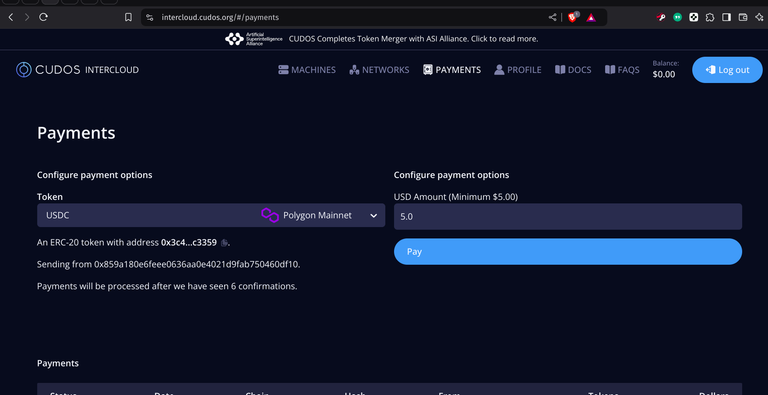The image size is (768, 395).
Task: Click the blue Pay button
Action: [568, 251]
